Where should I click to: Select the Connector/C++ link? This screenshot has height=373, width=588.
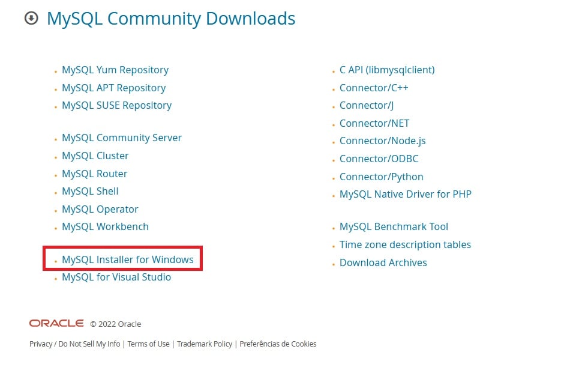374,88
